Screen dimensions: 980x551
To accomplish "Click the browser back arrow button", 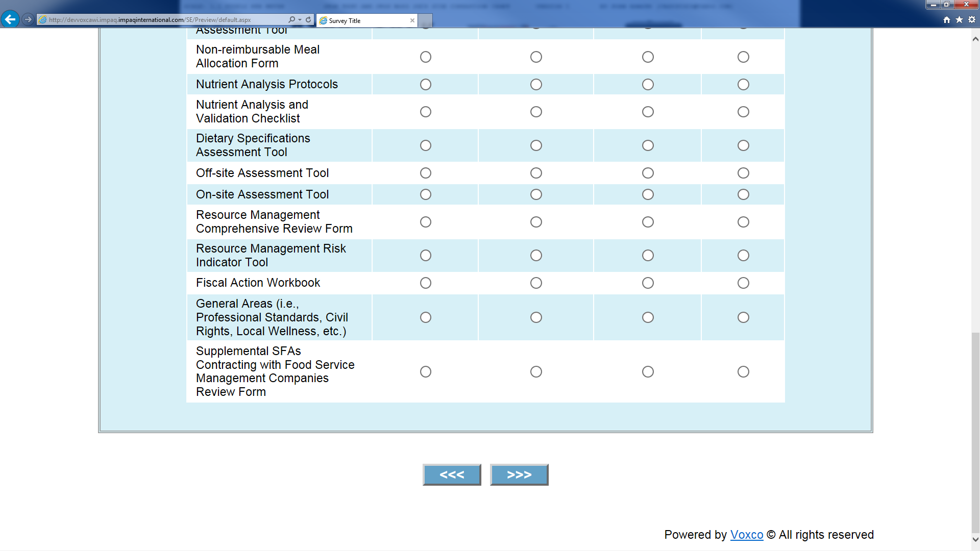I will coord(10,19).
